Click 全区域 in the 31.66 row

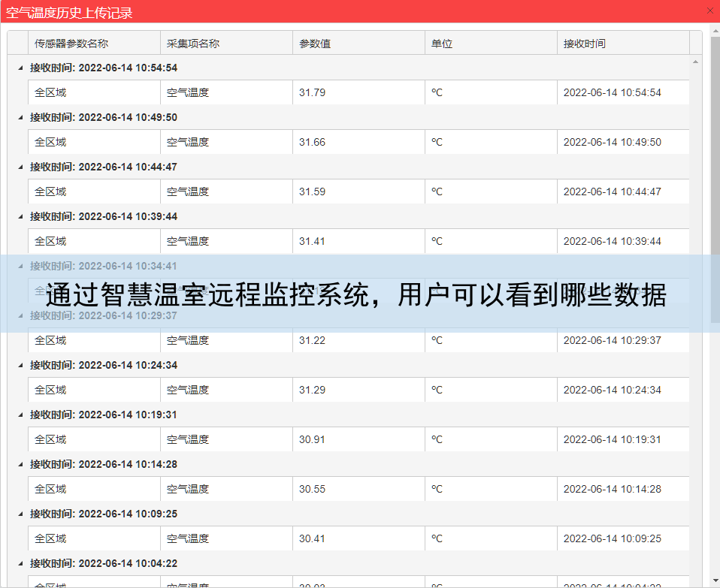50,142
